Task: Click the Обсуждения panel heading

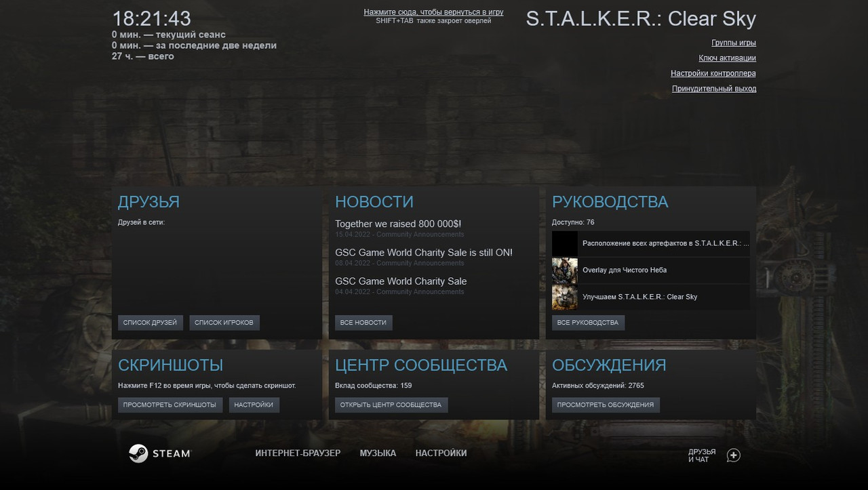Action: (609, 365)
